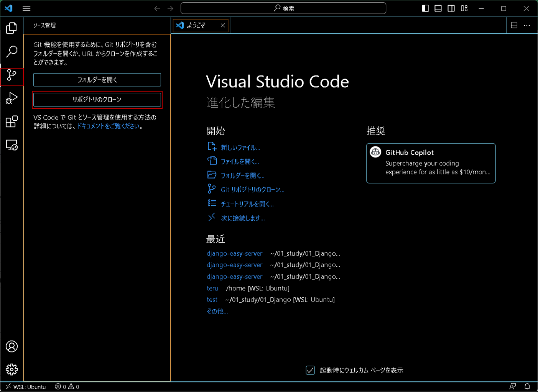
Task: Toggle the secondary side bar layout icon
Action: (x=451, y=8)
